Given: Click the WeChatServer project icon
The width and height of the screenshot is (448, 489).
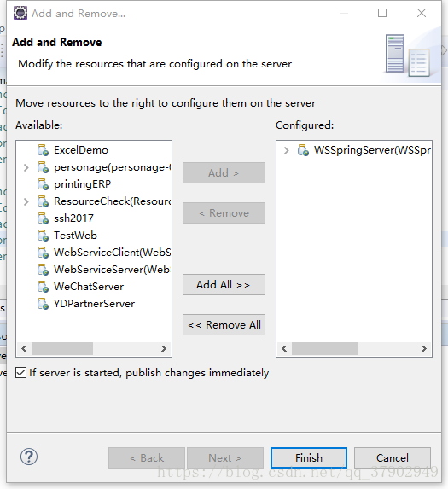Looking at the screenshot, I should coord(43,287).
